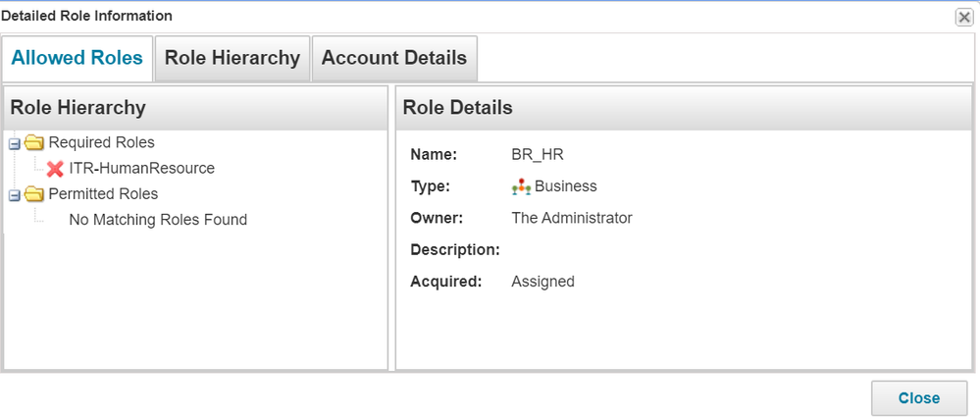Click the Business role type icon
The image size is (980, 418).
521,186
